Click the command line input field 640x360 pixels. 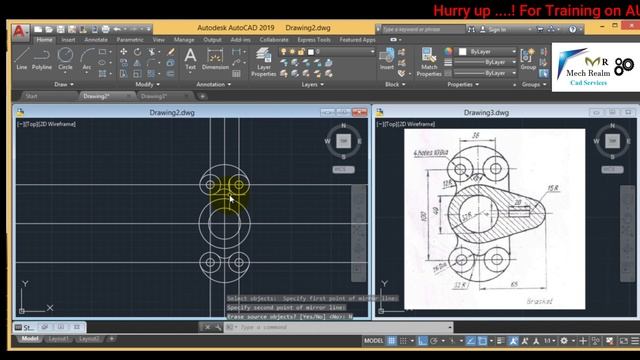click(339, 327)
